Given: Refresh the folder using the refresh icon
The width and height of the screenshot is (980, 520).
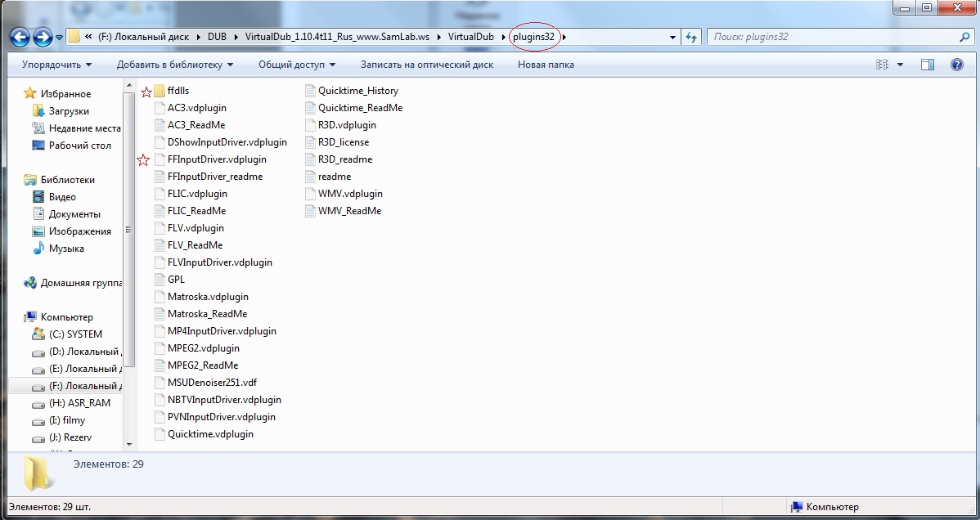Looking at the screenshot, I should point(690,37).
